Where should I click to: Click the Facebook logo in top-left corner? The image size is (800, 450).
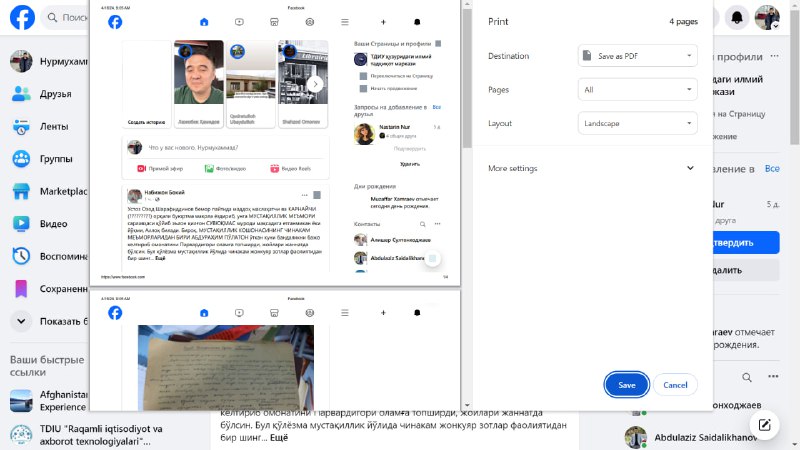pyautogui.click(x=22, y=17)
